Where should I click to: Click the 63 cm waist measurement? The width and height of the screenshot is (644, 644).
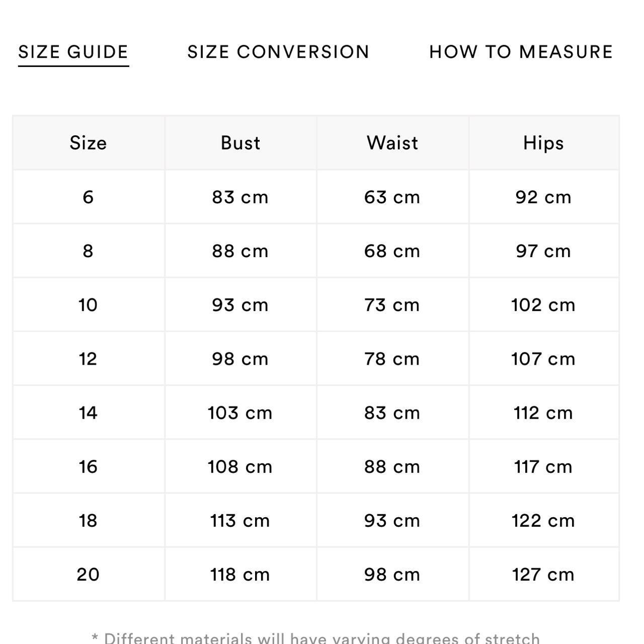coord(392,197)
